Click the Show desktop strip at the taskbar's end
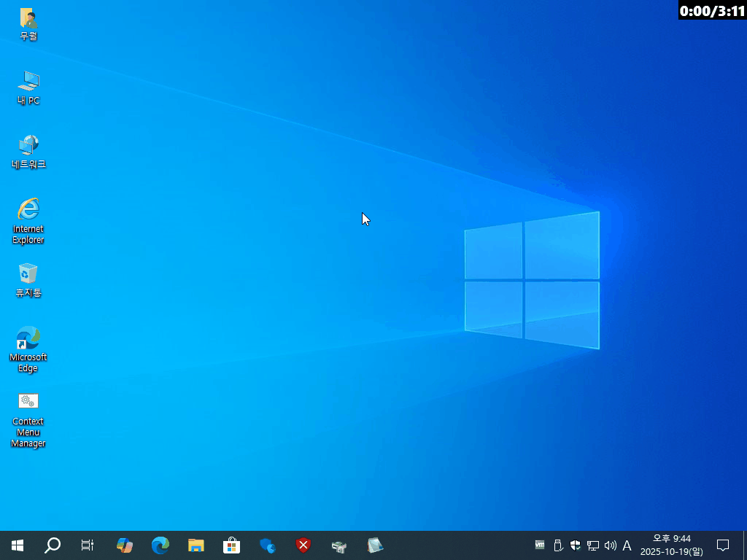 745,545
